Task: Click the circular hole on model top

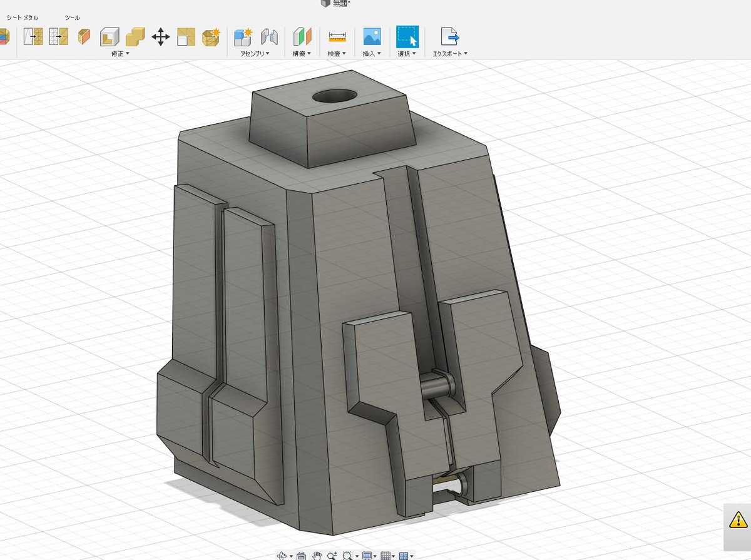Action: (x=335, y=97)
